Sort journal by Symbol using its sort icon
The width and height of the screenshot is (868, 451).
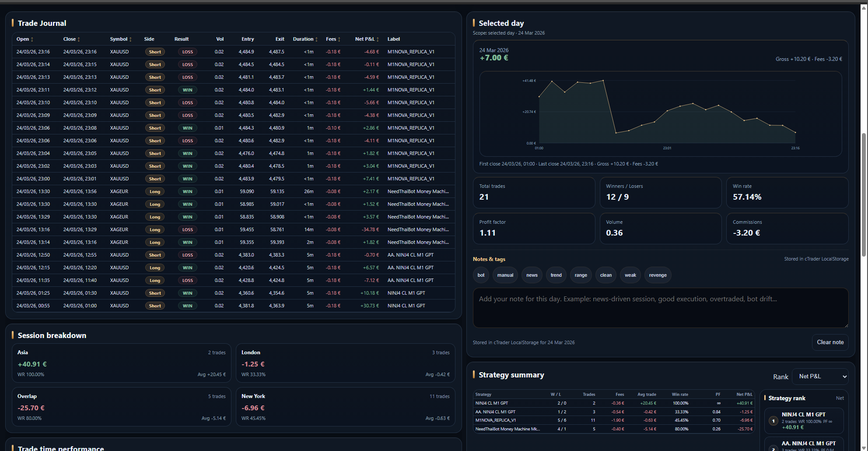(130, 39)
